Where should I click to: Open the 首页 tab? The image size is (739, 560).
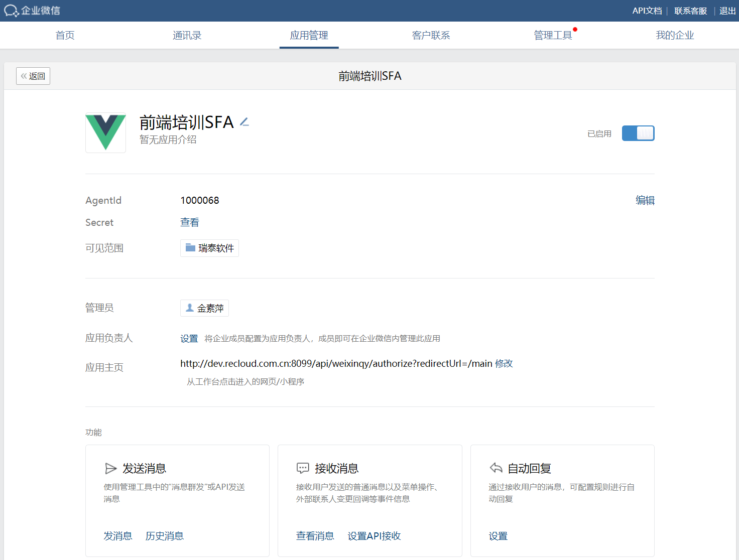point(65,35)
